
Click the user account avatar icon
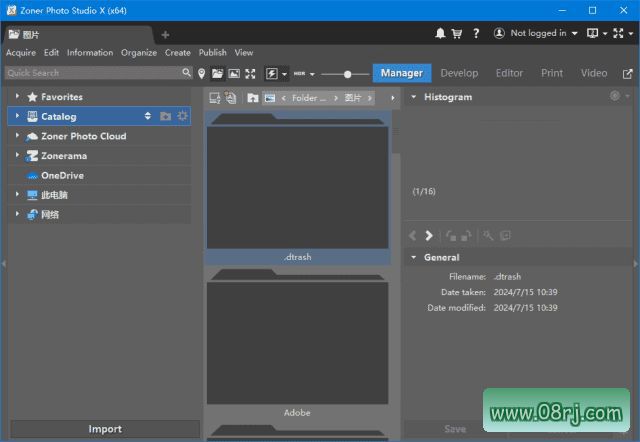(499, 33)
